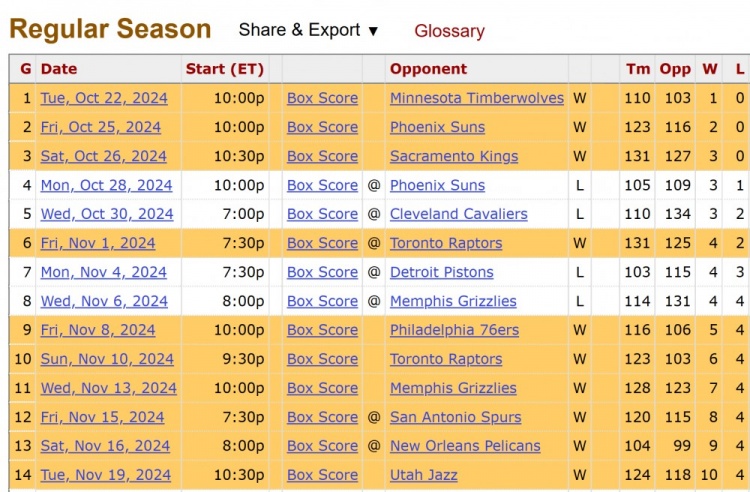The width and height of the screenshot is (750, 492).
Task: Open Box Score for the Utah Jazz game
Action: click(x=322, y=475)
